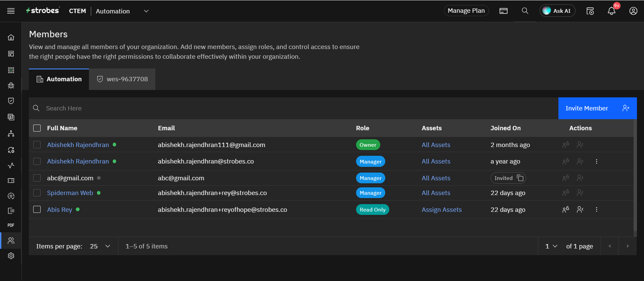Viewport: 644px width, 281px height.
Task: Check the box for Abis Rey
Action: coord(37,209)
